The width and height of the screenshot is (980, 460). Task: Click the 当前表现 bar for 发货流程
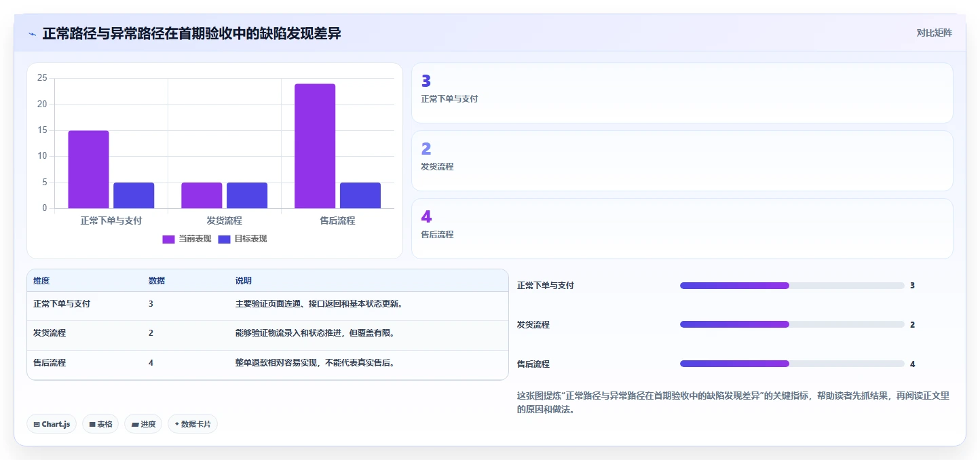click(x=202, y=195)
